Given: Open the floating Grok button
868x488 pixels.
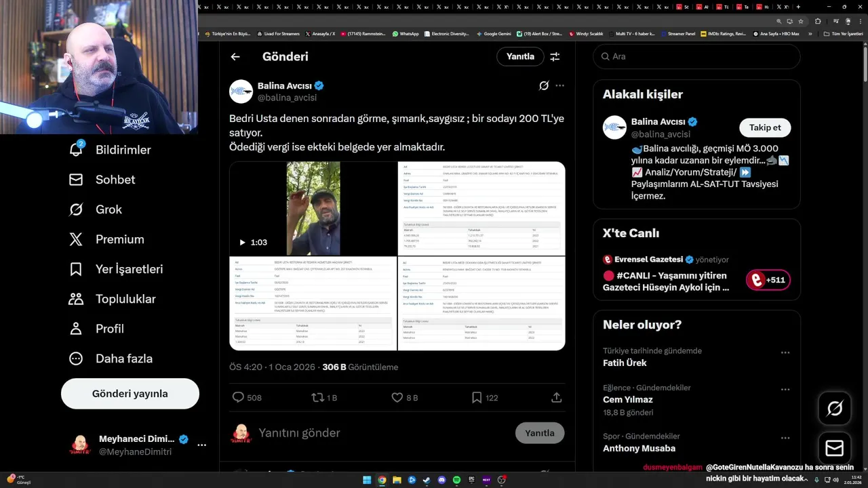Looking at the screenshot, I should 835,408.
